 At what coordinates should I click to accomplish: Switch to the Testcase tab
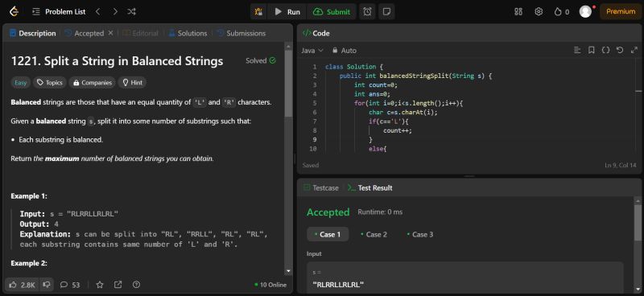pyautogui.click(x=320, y=187)
